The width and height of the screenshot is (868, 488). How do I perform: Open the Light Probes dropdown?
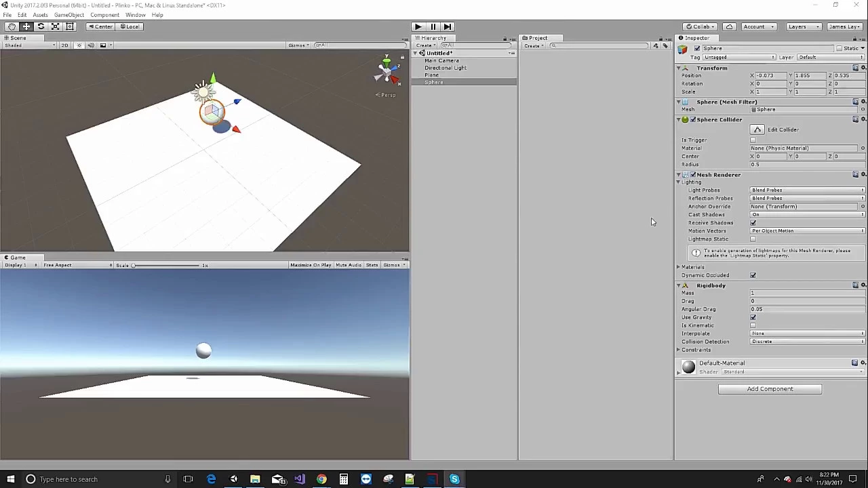pos(808,190)
